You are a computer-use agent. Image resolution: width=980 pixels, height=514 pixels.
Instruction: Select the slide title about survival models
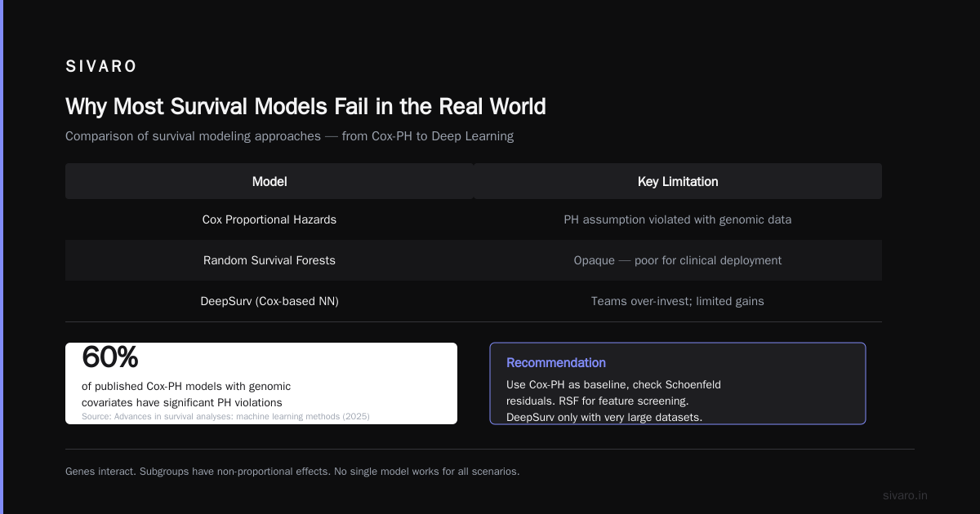305,107
